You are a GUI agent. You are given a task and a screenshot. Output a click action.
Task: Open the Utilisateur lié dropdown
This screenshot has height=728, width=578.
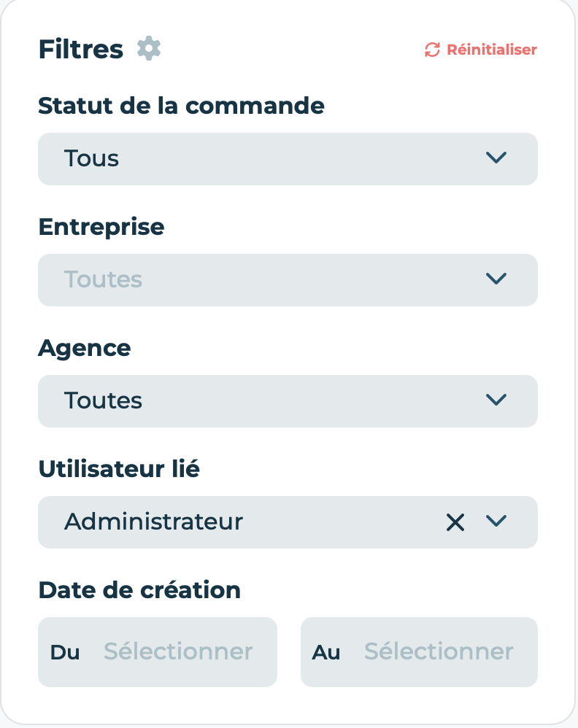click(x=288, y=522)
